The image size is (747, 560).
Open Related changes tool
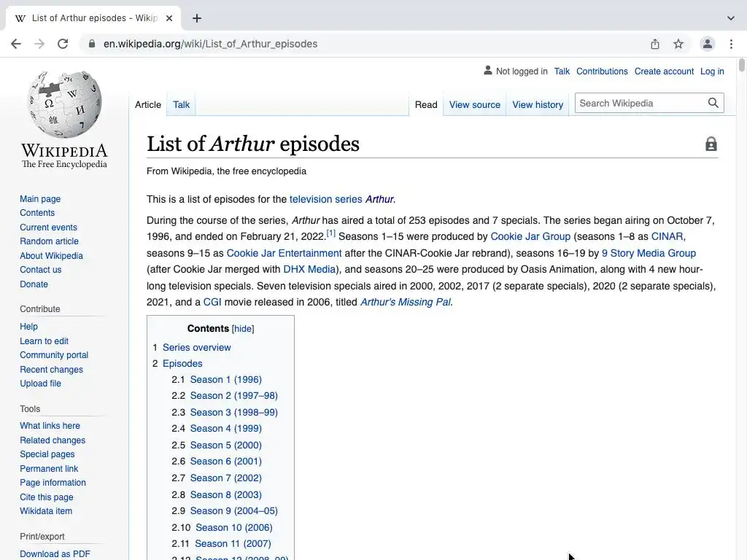click(53, 440)
